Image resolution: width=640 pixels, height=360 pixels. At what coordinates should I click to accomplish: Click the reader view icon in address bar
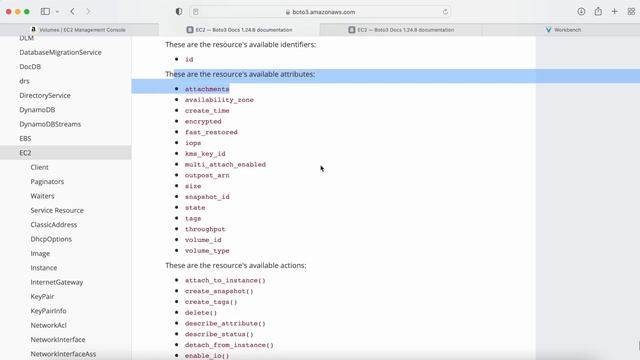196,12
